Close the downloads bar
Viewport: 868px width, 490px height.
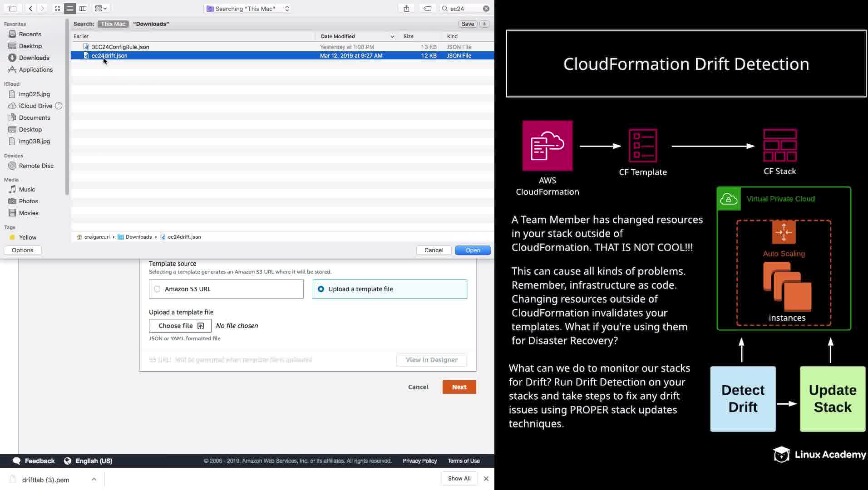click(x=486, y=479)
